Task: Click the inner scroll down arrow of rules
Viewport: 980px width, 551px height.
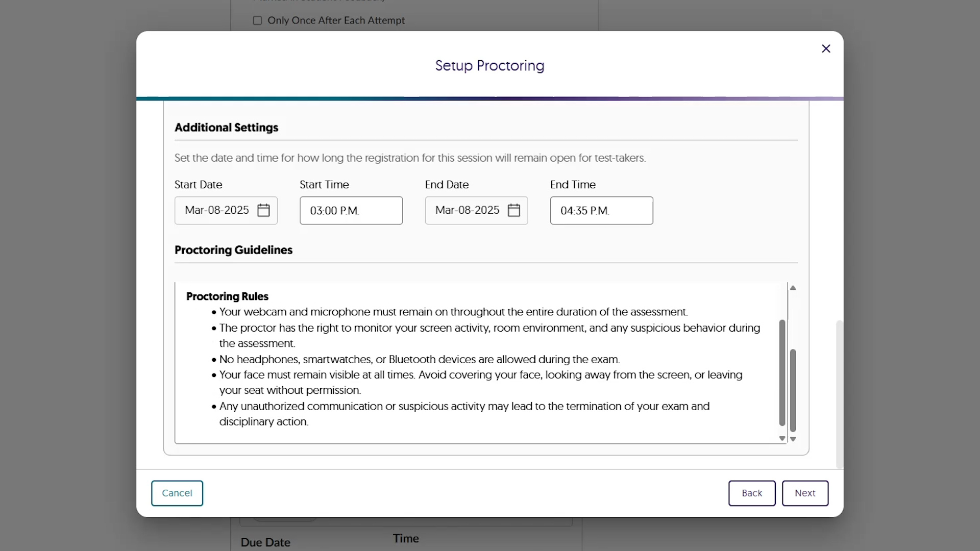Action: click(782, 439)
